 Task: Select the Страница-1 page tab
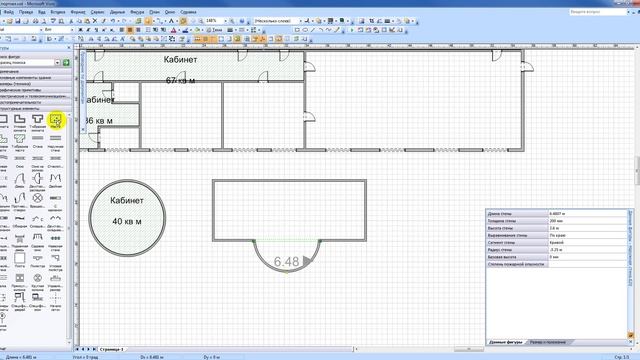tap(111, 349)
